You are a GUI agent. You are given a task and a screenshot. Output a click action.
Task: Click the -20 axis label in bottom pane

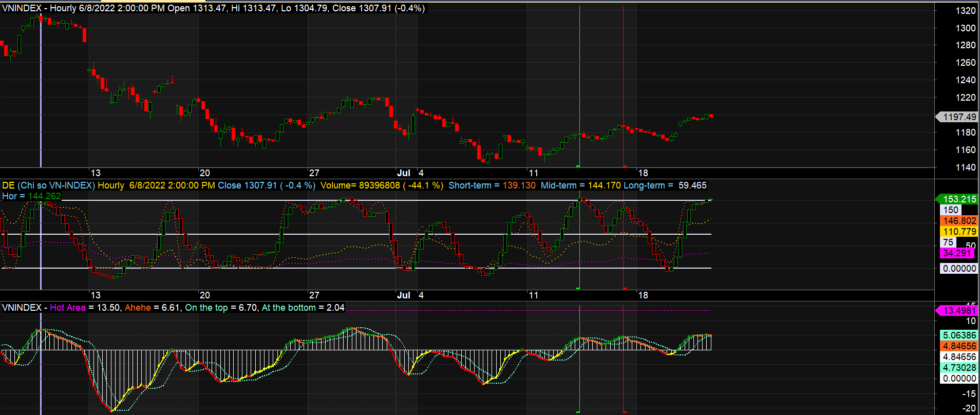(969, 408)
